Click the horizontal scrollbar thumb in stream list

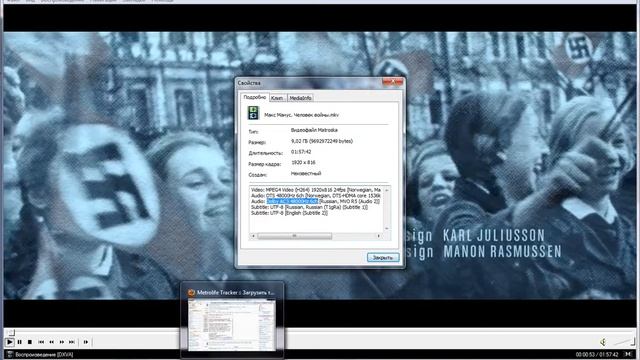[295, 236]
